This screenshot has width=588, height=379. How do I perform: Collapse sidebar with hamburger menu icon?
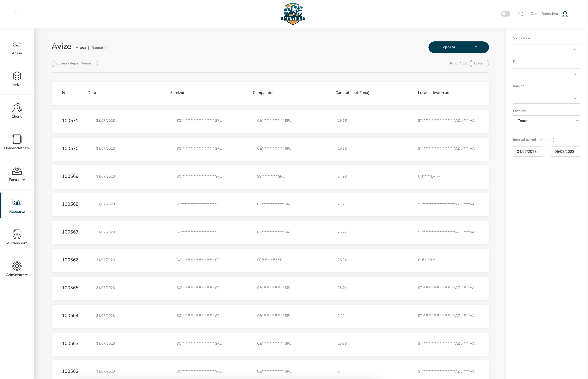click(x=17, y=14)
